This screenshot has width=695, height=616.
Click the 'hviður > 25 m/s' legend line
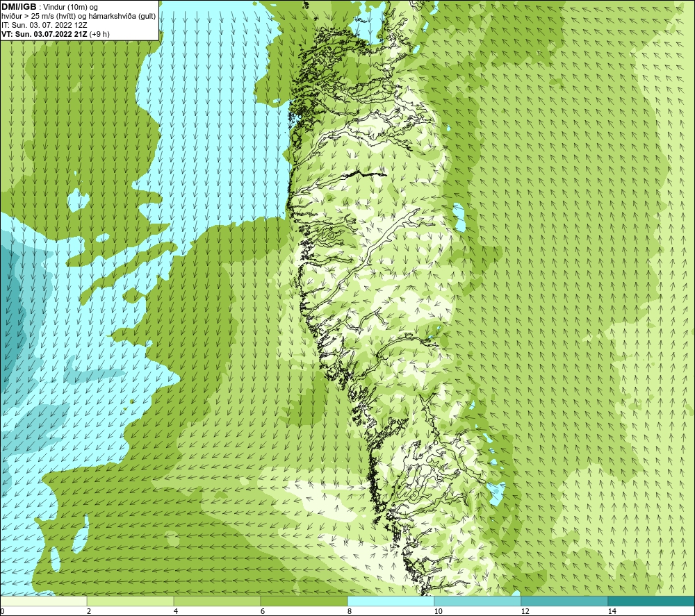(x=79, y=17)
